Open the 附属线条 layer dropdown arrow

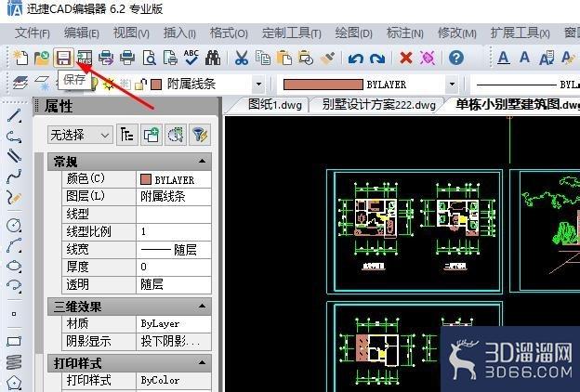(x=259, y=85)
